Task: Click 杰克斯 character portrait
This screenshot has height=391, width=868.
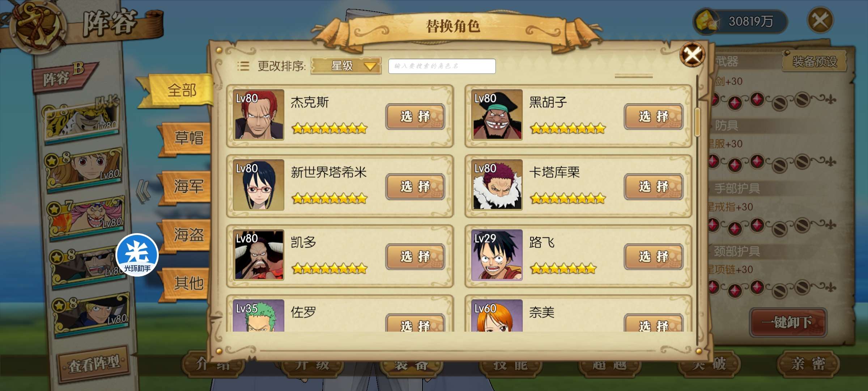Action: pyautogui.click(x=258, y=114)
